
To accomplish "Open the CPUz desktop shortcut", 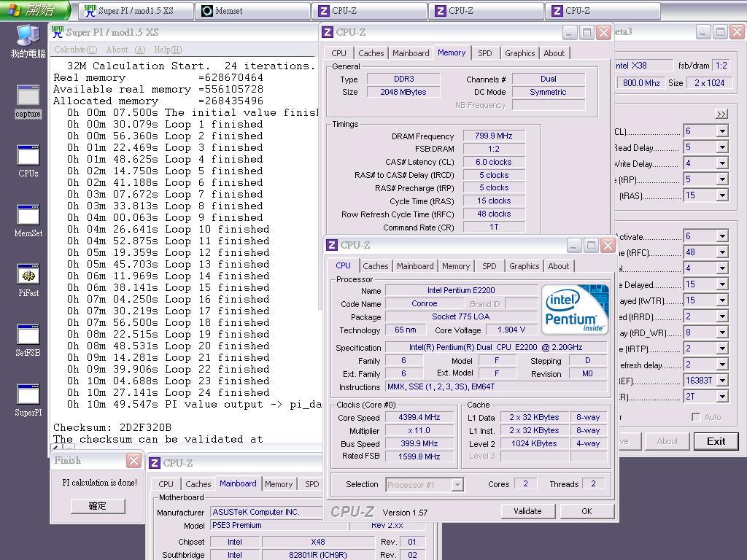I will [28, 161].
